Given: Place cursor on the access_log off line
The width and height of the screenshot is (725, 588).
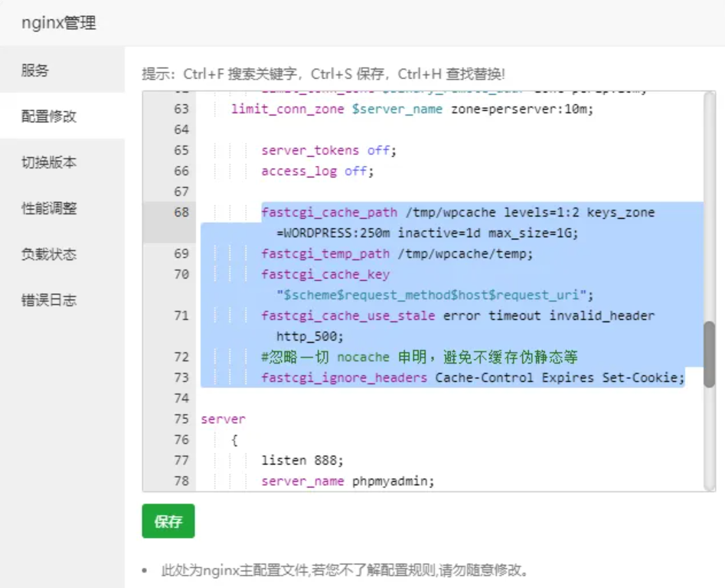Looking at the screenshot, I should [317, 171].
